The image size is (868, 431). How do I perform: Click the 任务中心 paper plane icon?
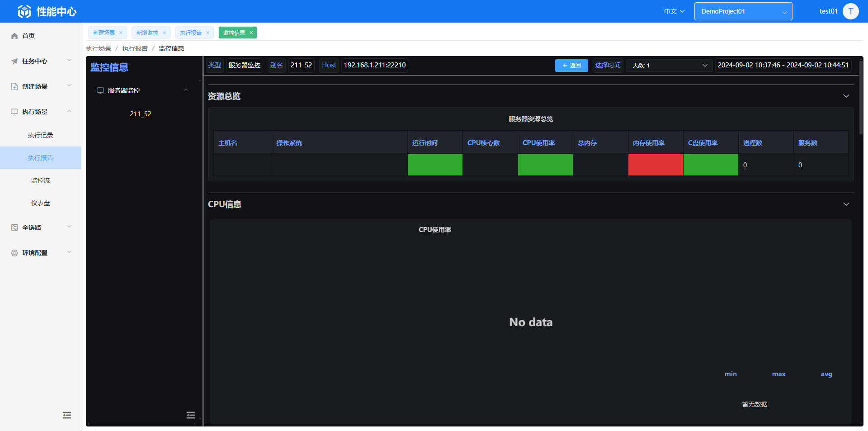14,61
